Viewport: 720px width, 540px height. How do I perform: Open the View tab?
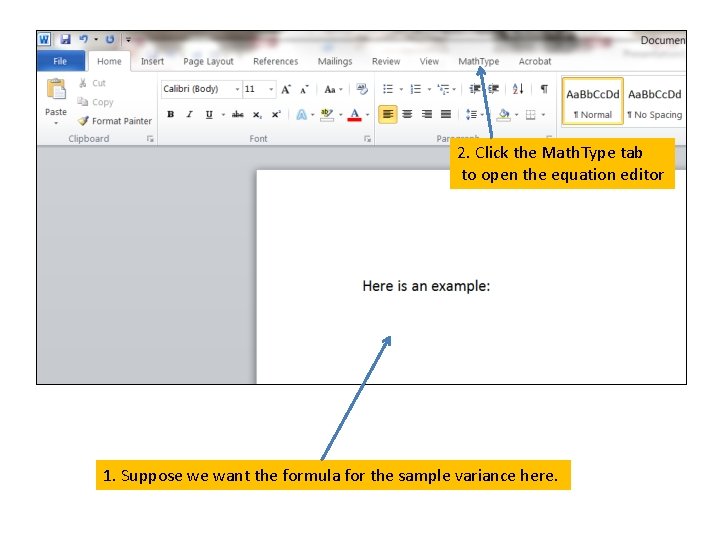coord(429,61)
